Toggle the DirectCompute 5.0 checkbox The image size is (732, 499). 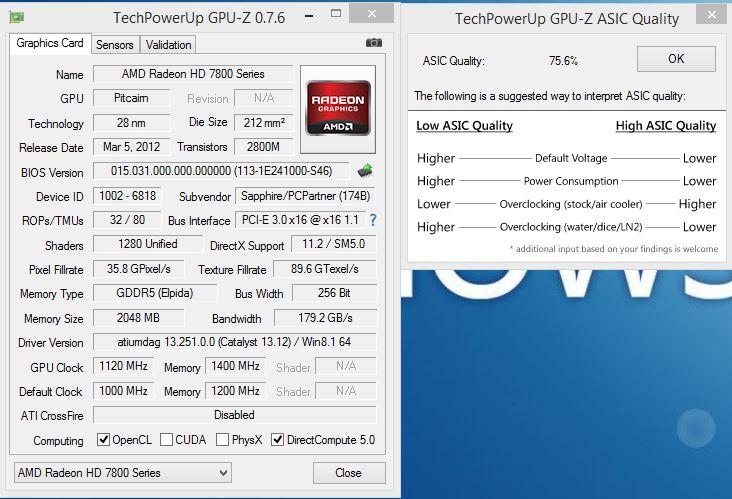277,439
